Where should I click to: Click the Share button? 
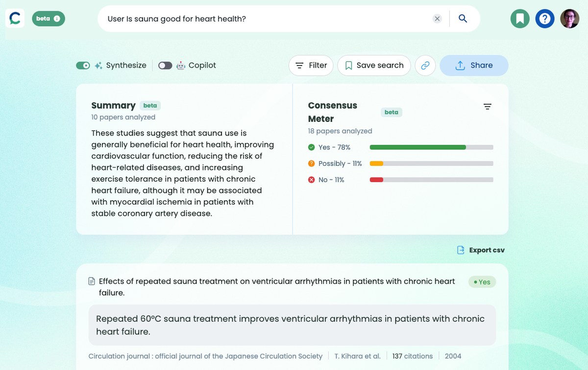pyautogui.click(x=474, y=66)
